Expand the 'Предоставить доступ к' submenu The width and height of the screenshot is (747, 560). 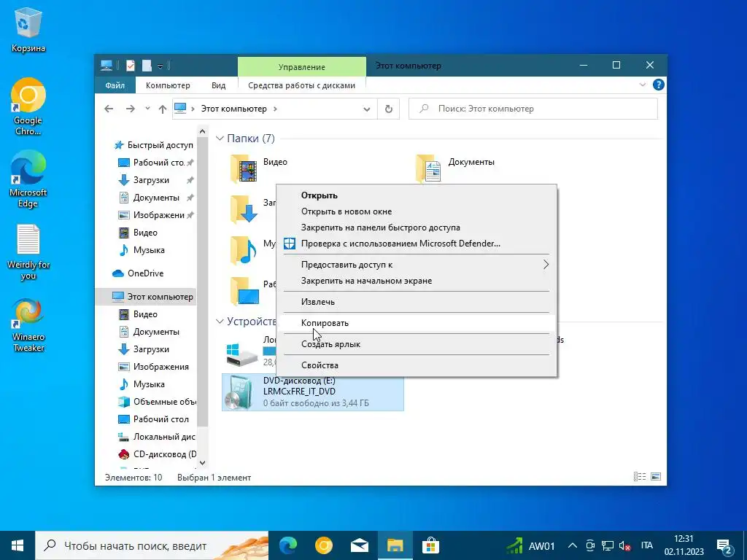[x=417, y=265]
